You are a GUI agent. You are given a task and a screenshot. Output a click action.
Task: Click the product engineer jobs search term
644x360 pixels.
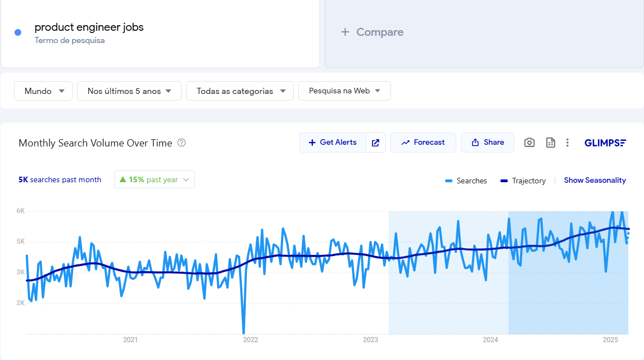point(89,27)
